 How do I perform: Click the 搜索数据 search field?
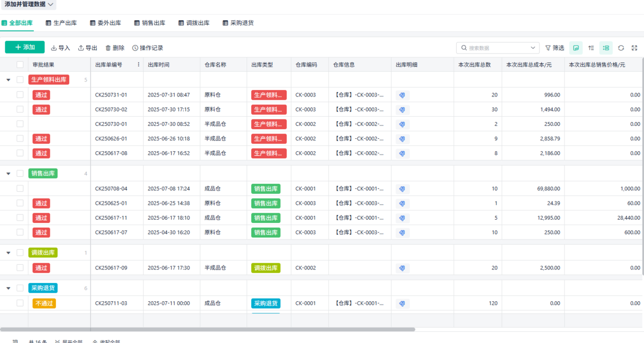pyautogui.click(x=496, y=48)
